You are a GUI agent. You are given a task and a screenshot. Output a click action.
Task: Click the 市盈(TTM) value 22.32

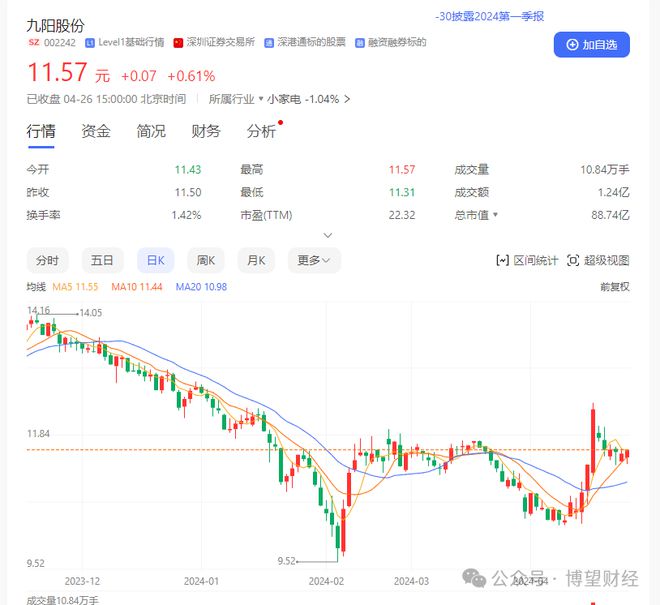(x=402, y=215)
